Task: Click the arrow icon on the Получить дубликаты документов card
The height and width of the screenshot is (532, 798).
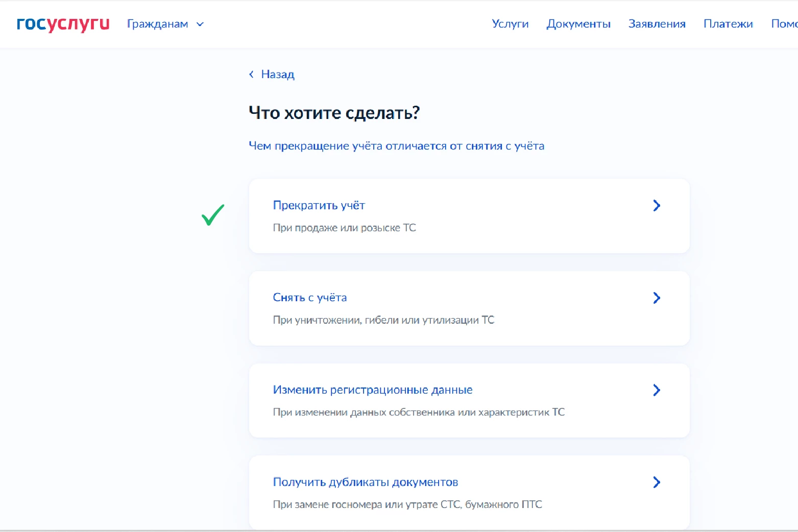Action: [657, 482]
